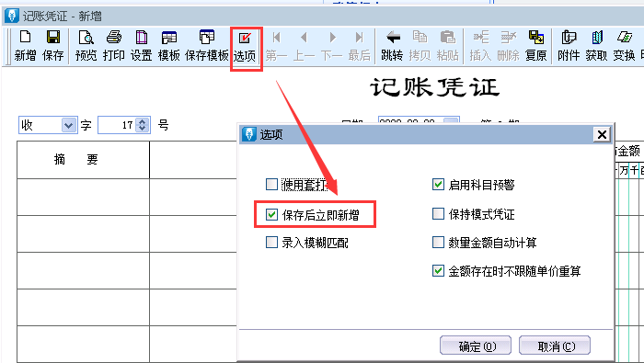This screenshot has height=363, width=644.
Task: Click the 变换 (Transform) icon
Action: (x=625, y=46)
